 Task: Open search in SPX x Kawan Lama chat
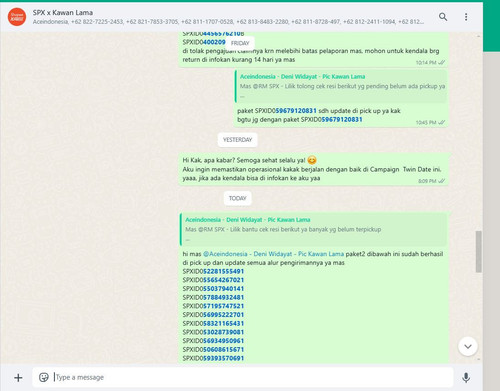(x=443, y=17)
